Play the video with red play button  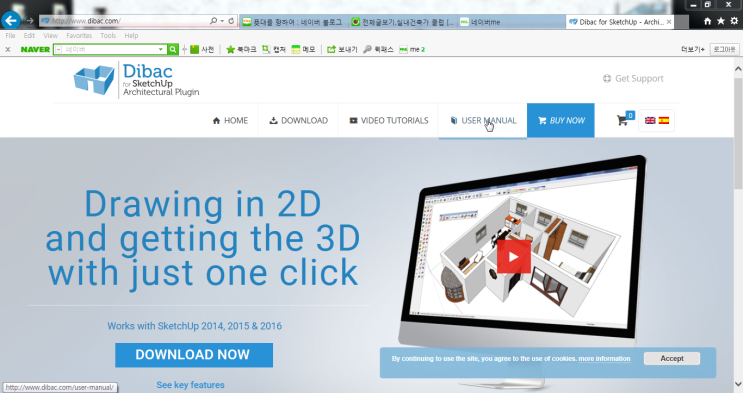tap(514, 256)
